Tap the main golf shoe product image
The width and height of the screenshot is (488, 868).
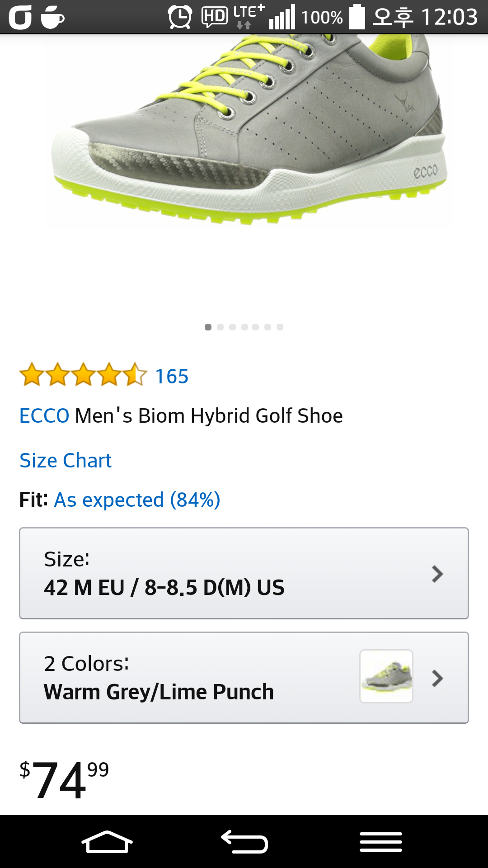pos(249,131)
